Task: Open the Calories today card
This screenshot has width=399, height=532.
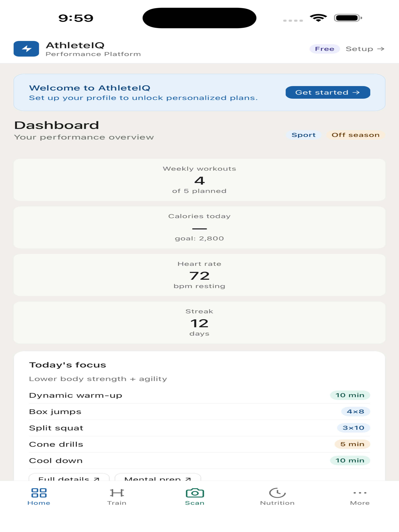Action: click(199, 227)
